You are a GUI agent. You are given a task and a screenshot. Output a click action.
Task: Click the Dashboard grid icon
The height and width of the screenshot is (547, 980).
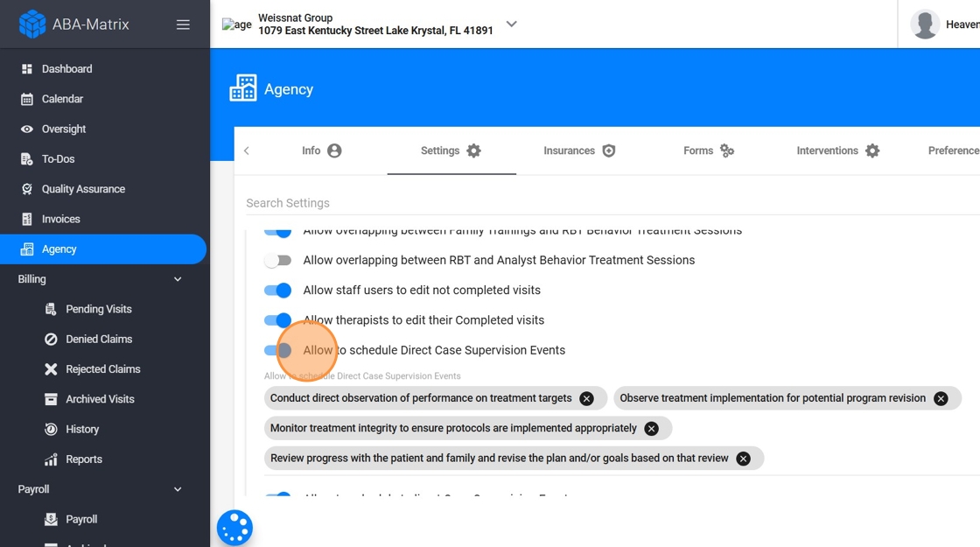27,69
